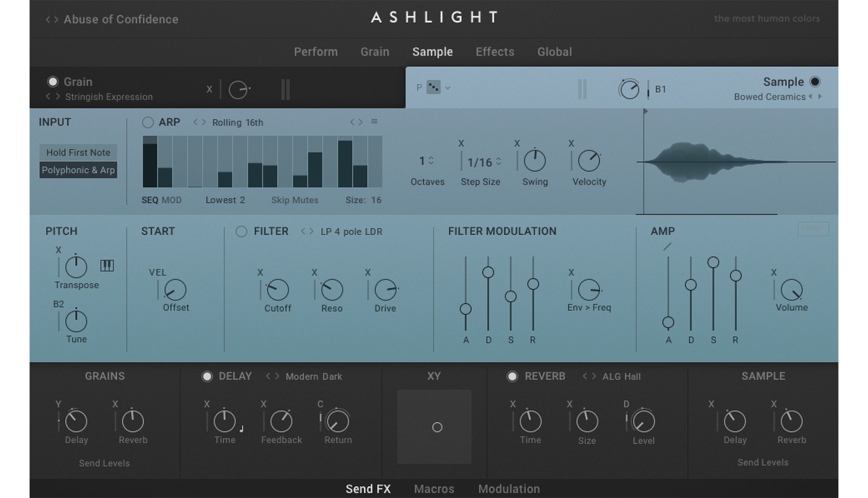The height and width of the screenshot is (498, 868).
Task: Open the Step Size 1/16 selector
Action: pyautogui.click(x=484, y=162)
